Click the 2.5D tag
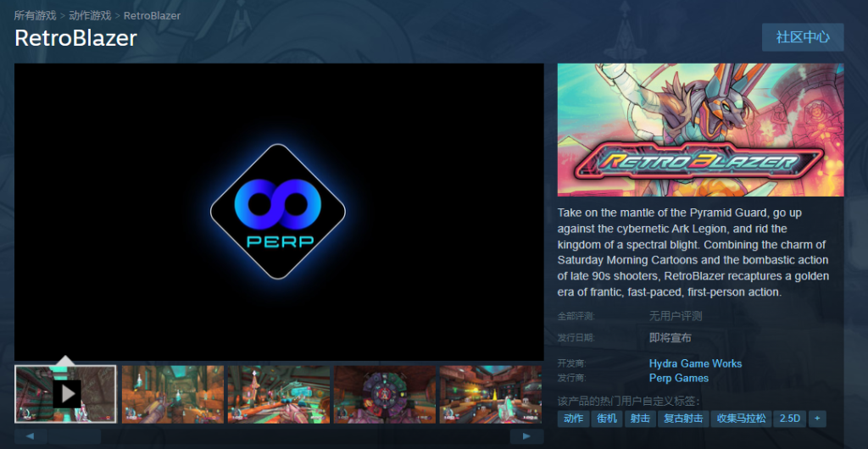868x449 pixels. pyautogui.click(x=790, y=419)
